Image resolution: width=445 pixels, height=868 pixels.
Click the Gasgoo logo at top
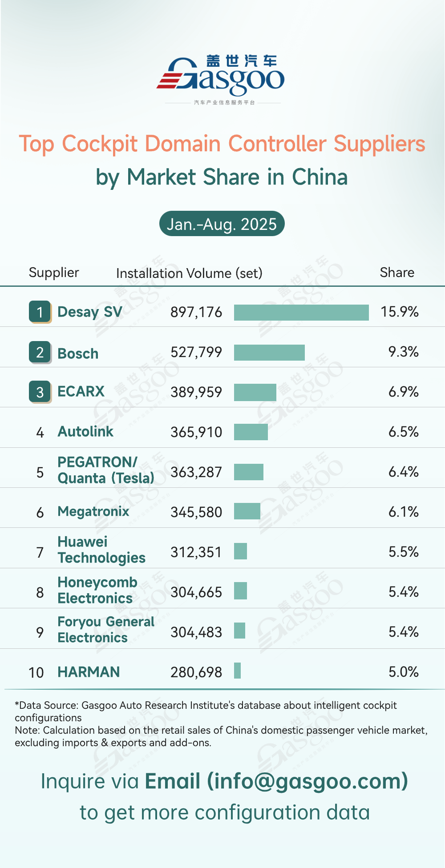coord(221,76)
